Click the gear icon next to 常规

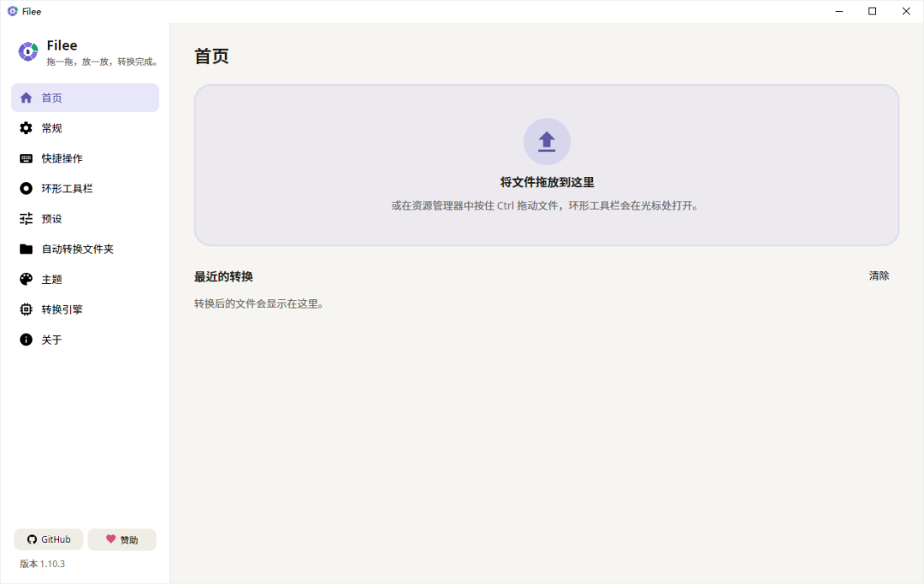(26, 127)
